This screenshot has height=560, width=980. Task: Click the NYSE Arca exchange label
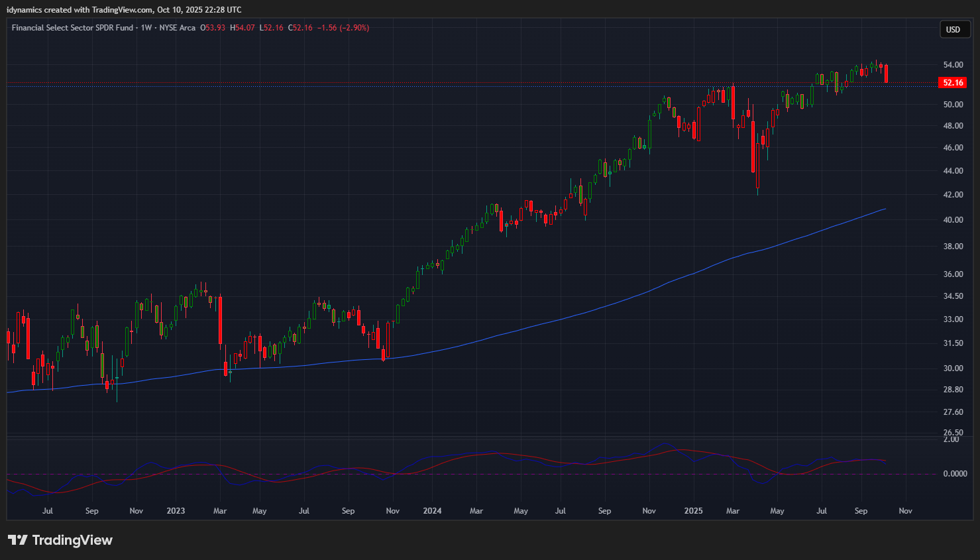click(177, 28)
